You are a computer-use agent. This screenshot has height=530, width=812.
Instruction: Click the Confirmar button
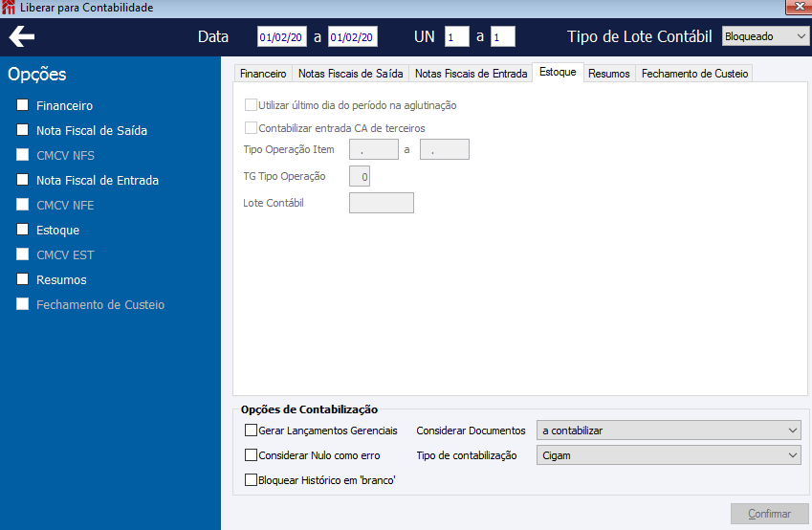(770, 514)
